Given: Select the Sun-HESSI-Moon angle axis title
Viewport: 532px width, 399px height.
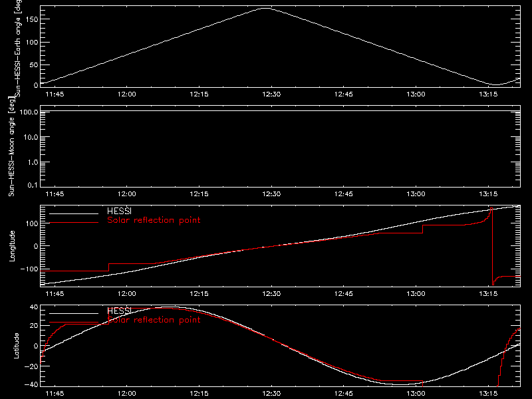Looking at the screenshot, I should pos(11,146).
